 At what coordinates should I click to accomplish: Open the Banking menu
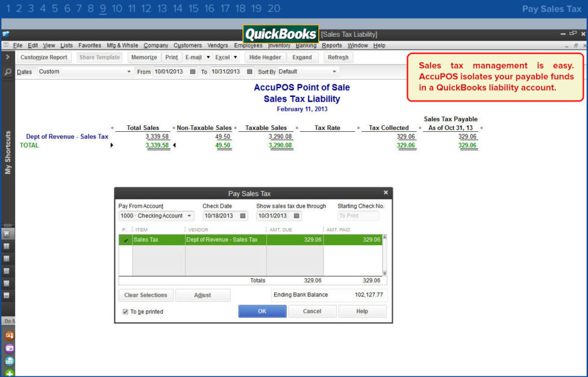point(306,45)
